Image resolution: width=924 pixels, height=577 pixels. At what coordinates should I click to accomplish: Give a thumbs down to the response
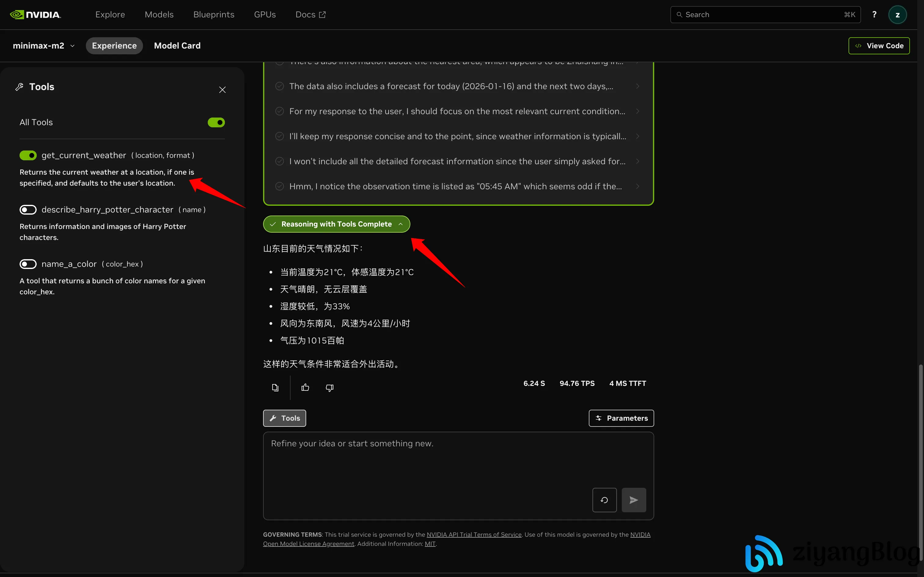point(329,387)
